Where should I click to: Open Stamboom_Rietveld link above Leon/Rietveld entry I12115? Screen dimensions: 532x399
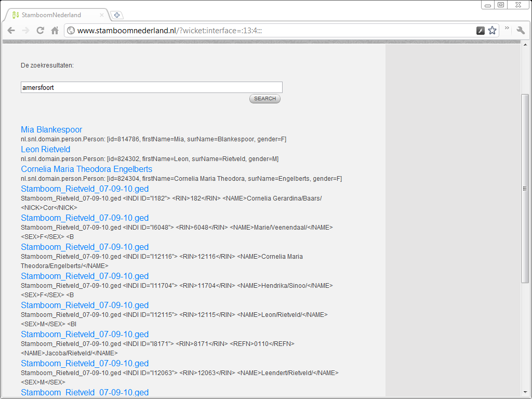coord(85,305)
